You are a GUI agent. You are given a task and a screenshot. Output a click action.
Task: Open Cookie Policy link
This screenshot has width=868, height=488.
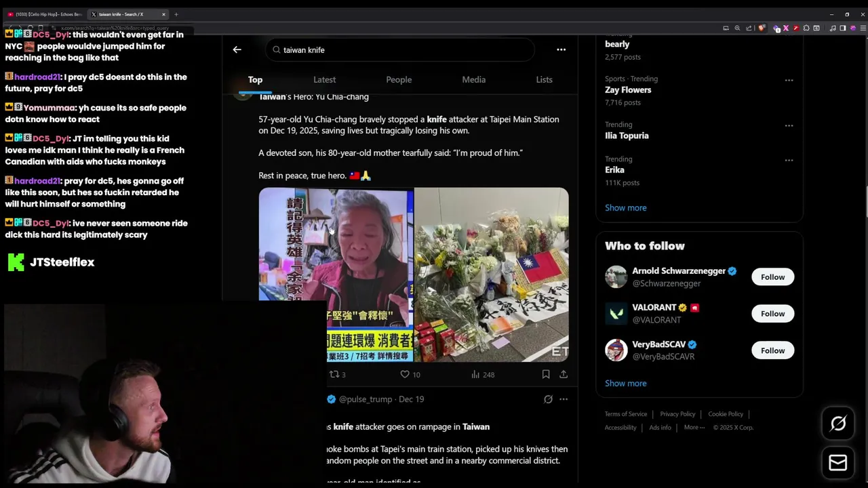point(726,414)
